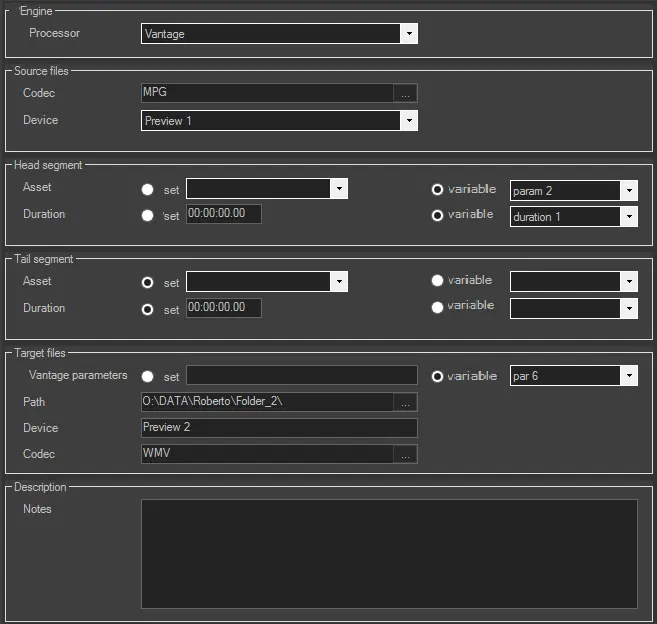The height and width of the screenshot is (624, 657).
Task: Click browse button next to Target Codec WMV
Action: click(405, 455)
